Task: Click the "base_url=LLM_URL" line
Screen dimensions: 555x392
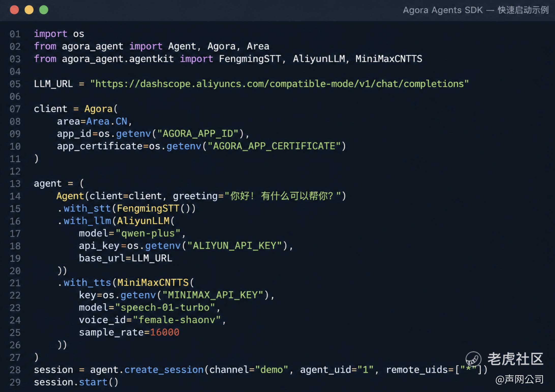Action: coord(126,258)
